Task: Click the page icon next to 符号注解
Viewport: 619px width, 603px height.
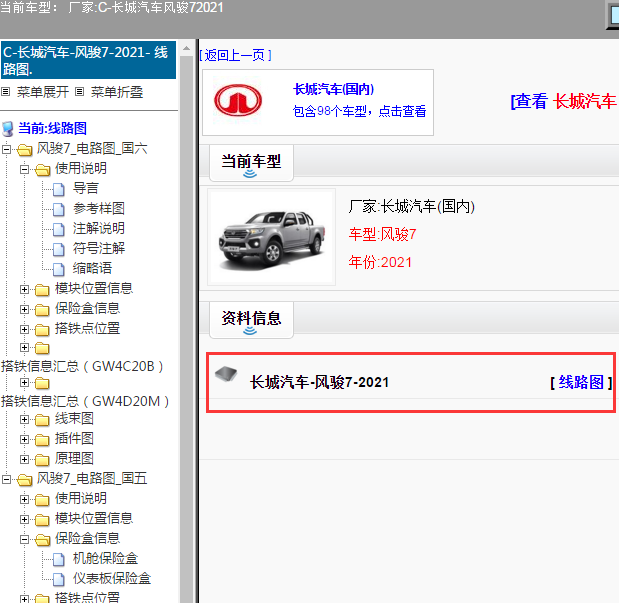Action: pos(59,250)
